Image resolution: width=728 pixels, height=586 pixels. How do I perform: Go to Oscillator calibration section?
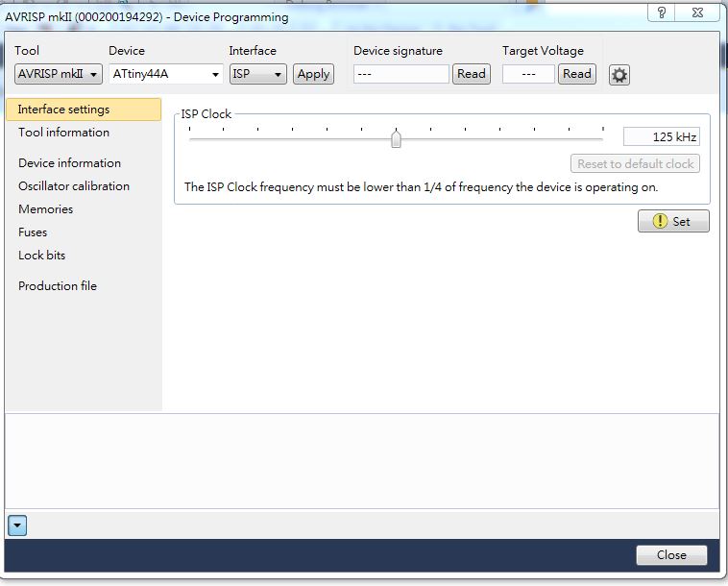coord(74,186)
